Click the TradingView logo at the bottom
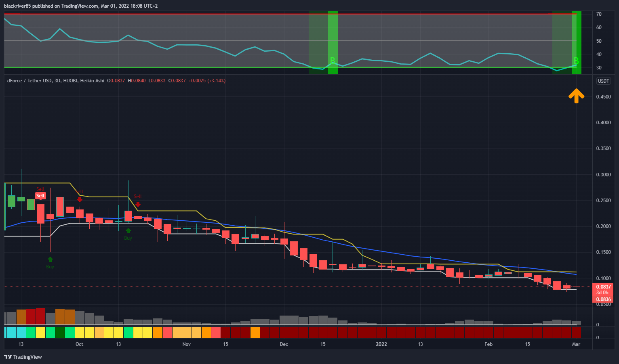Viewport: 619px width, 364px height. 23,357
